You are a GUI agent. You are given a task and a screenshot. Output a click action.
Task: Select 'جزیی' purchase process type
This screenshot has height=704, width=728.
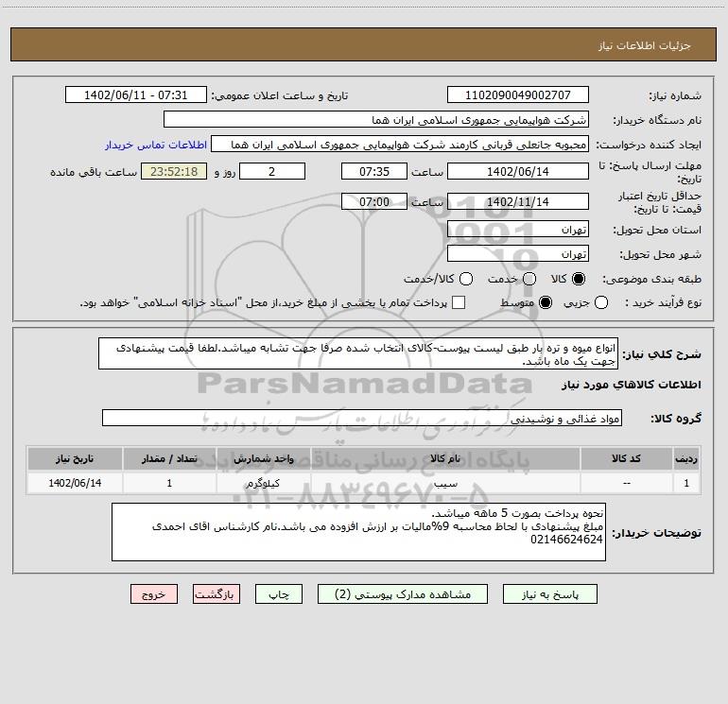(x=601, y=302)
